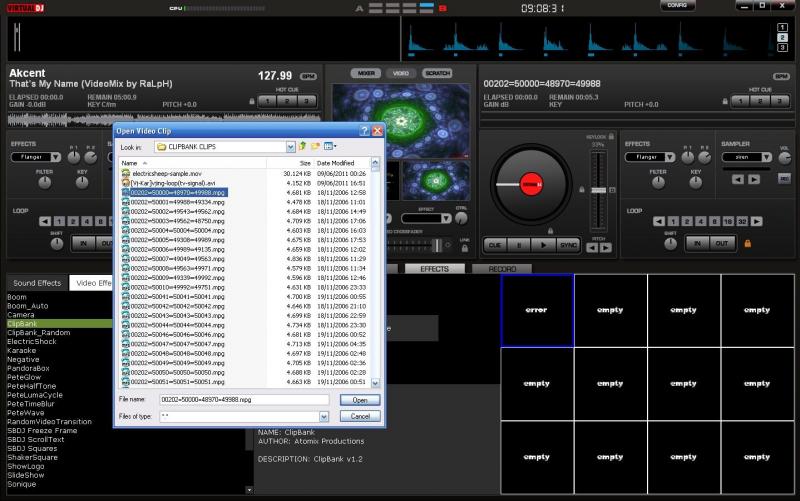Toggle the right deck hot cue lock
Viewport: 800px width, 501px height.
pos(725,102)
